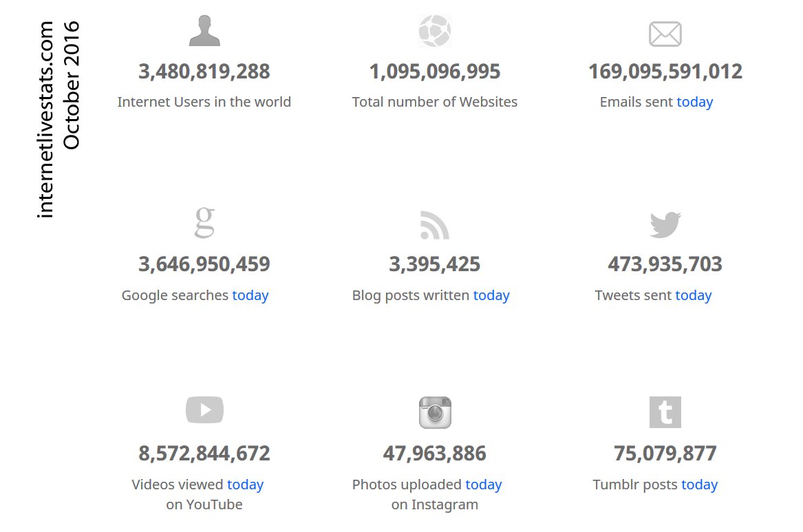Viewport: 803px width, 532px height.
Task: Click the 'Tumblr posts' label text
Action: (x=635, y=485)
